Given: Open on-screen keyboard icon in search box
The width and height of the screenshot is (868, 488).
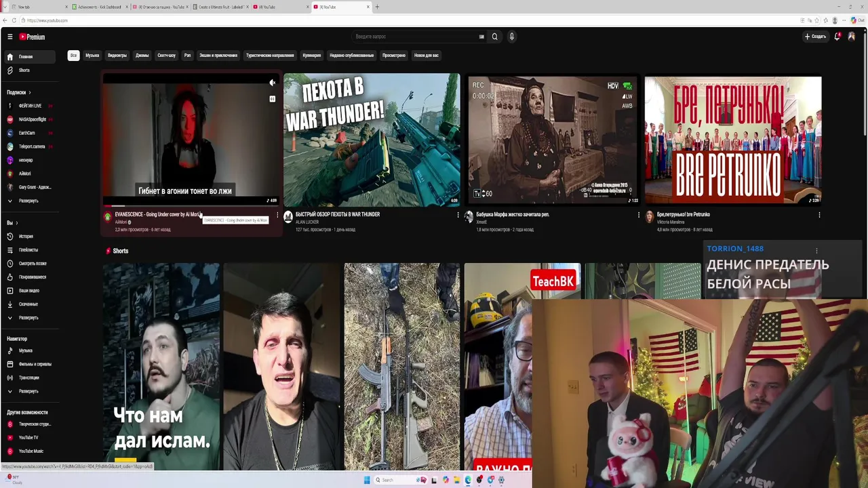Looking at the screenshot, I should click(x=481, y=37).
